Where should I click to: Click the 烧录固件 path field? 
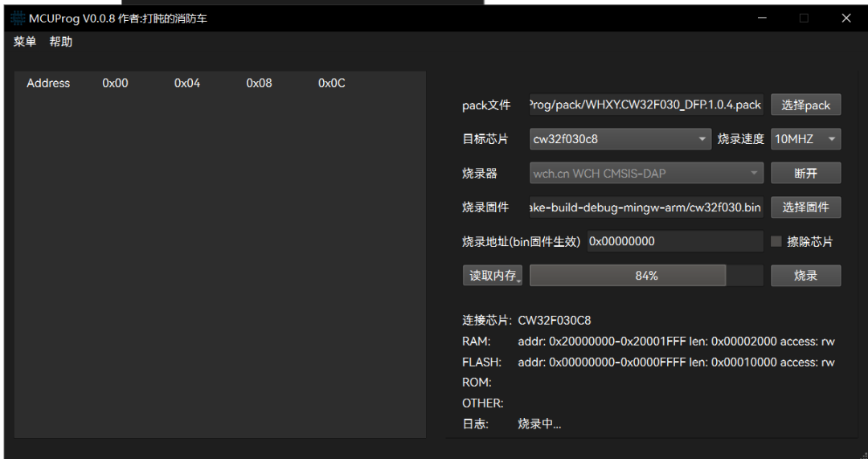(x=646, y=207)
